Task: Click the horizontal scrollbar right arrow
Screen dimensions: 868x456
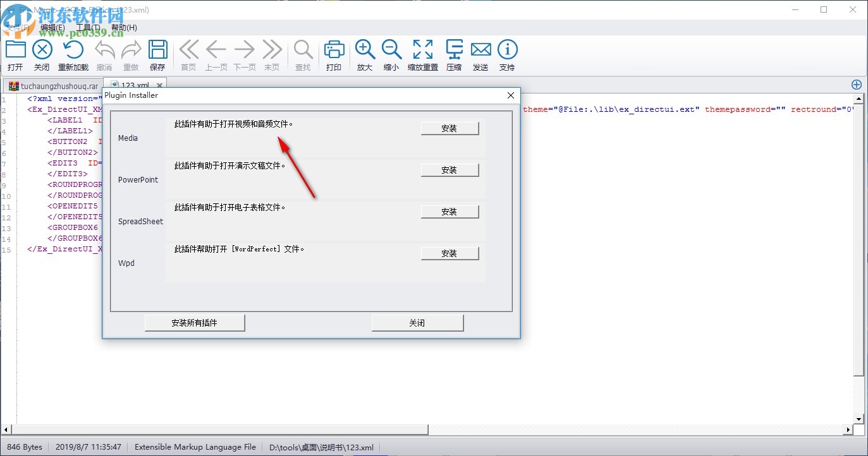Action: 847,430
